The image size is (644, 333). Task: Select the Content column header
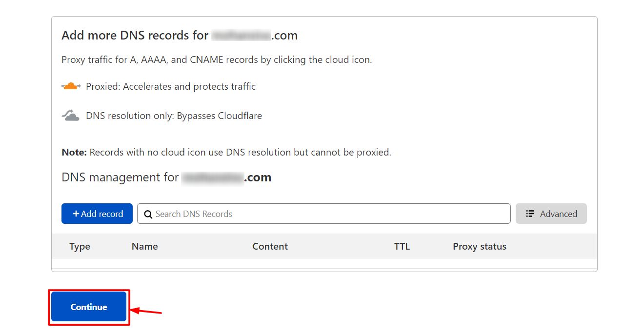pyautogui.click(x=270, y=246)
